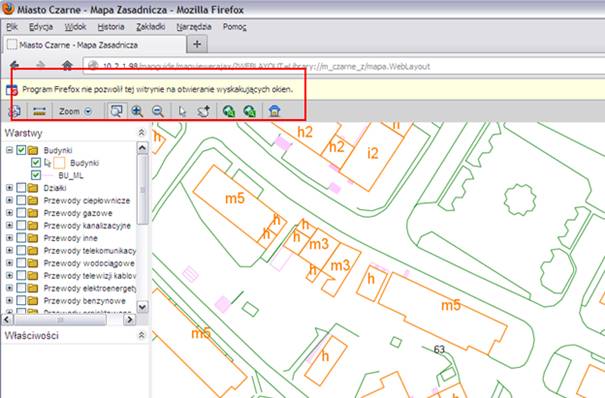Open a new browser tab
Viewport: 605px width, 398px height.
coord(197,44)
